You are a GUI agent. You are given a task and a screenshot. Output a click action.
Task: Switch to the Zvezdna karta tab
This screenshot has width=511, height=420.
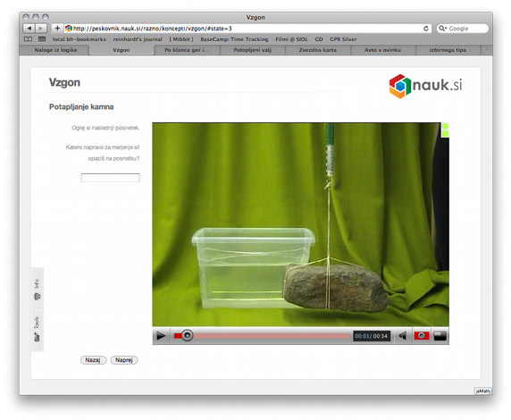coord(318,50)
